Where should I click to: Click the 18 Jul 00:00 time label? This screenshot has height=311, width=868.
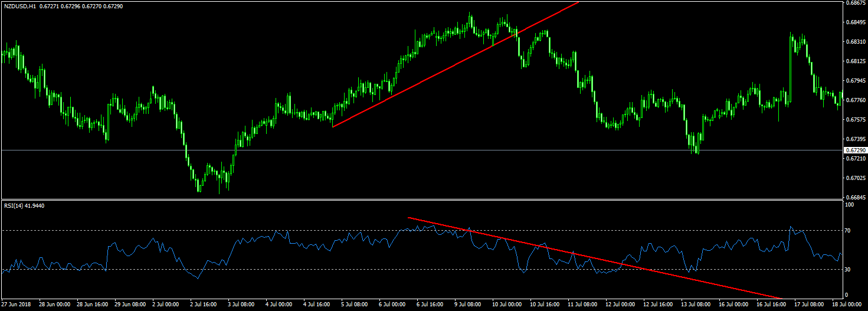845,305
